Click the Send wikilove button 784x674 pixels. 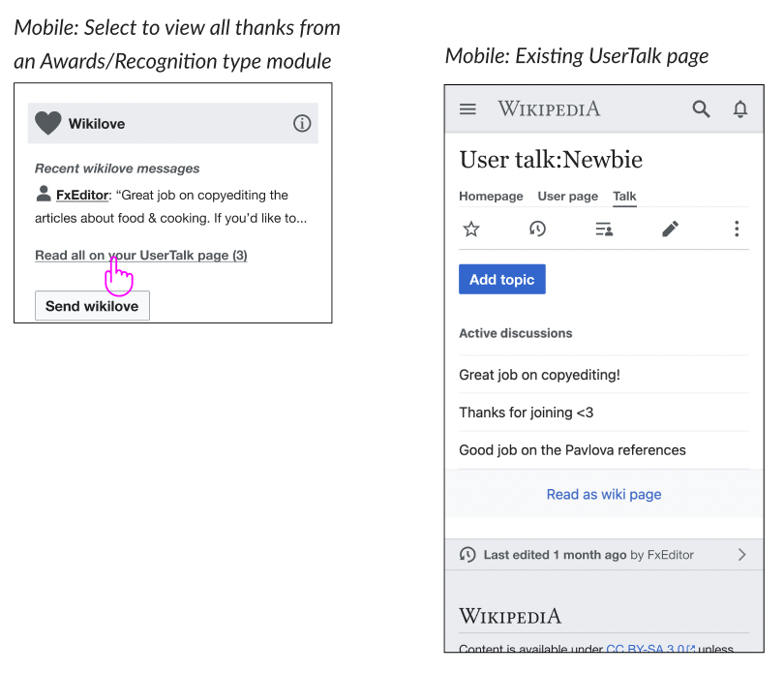pyautogui.click(x=92, y=306)
